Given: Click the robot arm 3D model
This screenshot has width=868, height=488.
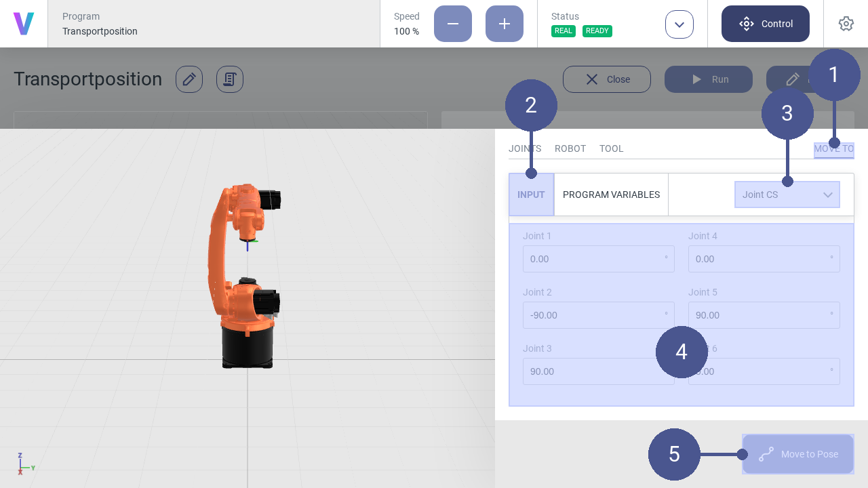Looking at the screenshot, I should [244, 278].
